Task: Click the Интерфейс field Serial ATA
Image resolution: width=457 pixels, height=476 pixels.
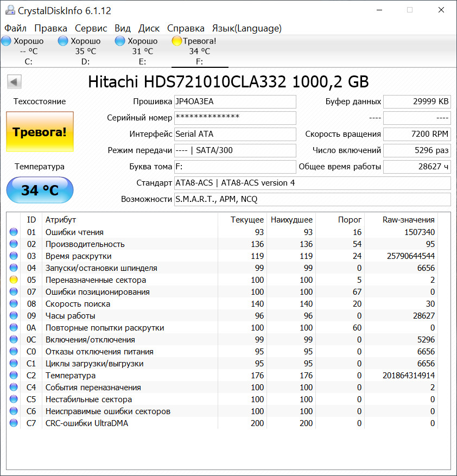Action: coord(235,134)
